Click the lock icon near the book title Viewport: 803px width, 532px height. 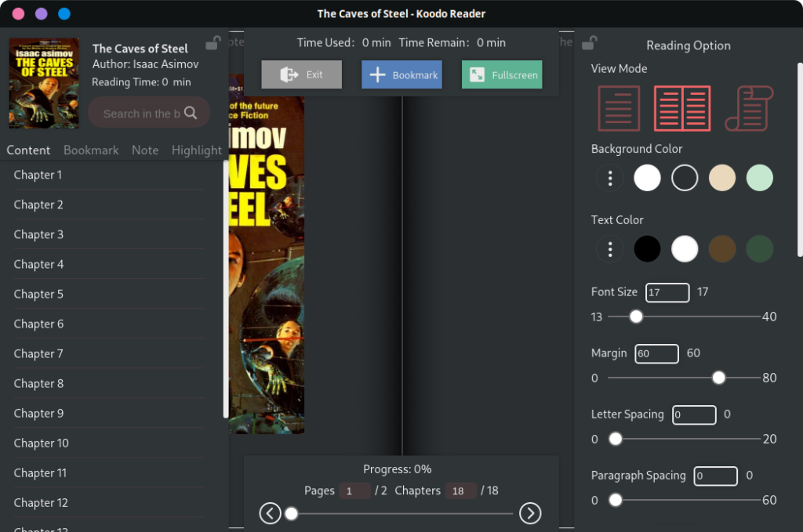212,43
